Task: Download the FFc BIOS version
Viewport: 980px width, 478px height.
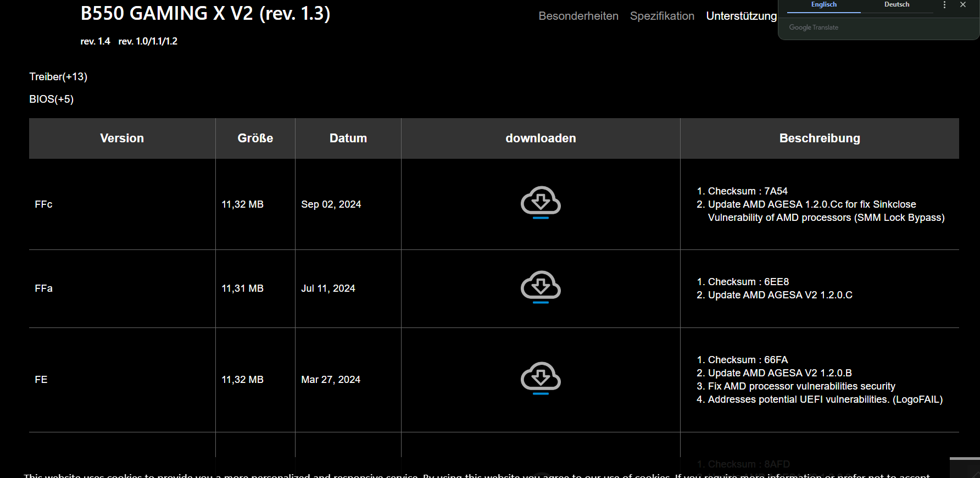Action: point(541,202)
